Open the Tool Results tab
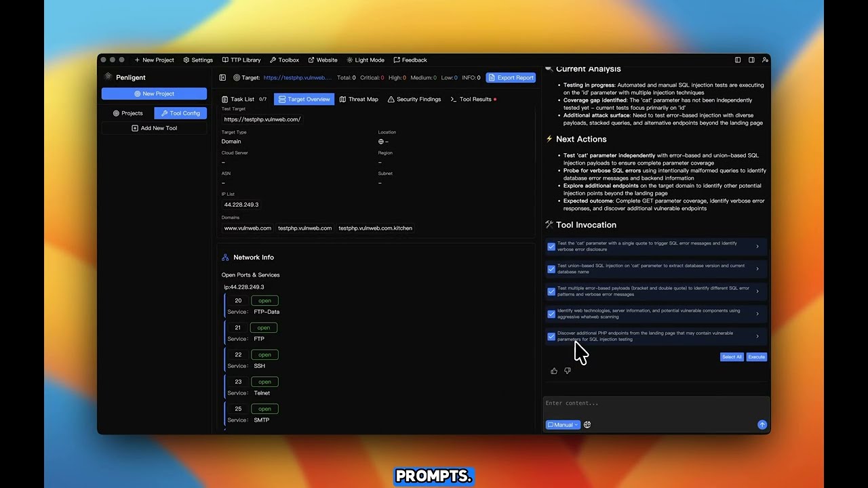Viewport: 868px width, 488px height. [473, 99]
